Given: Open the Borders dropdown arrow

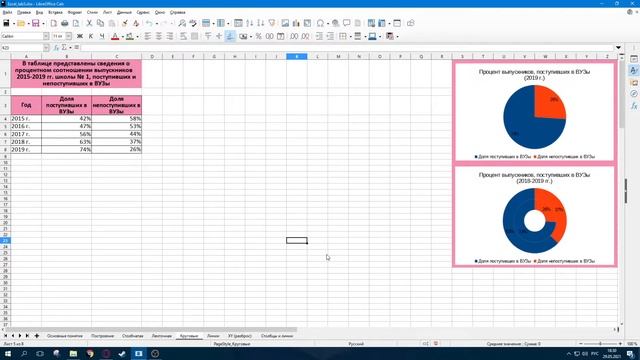Looking at the screenshot, I should (x=350, y=36).
